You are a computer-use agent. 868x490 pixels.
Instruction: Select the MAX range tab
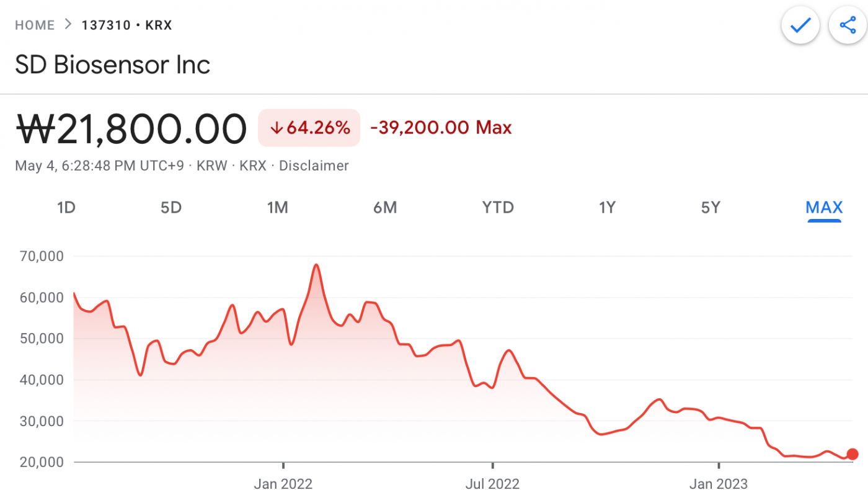824,207
